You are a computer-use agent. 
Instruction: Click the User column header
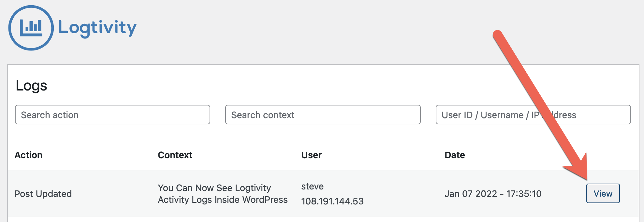311,155
